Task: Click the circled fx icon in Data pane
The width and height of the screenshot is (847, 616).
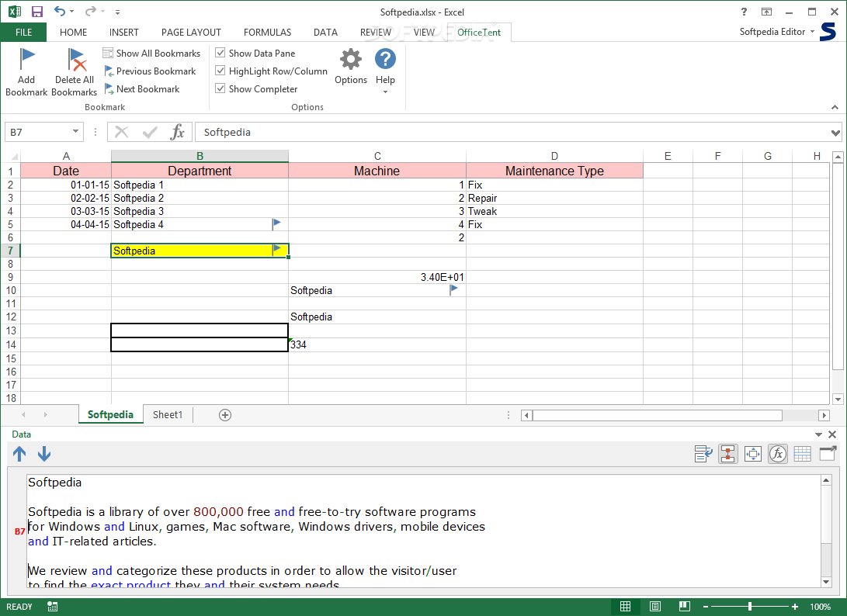Action: (x=777, y=454)
